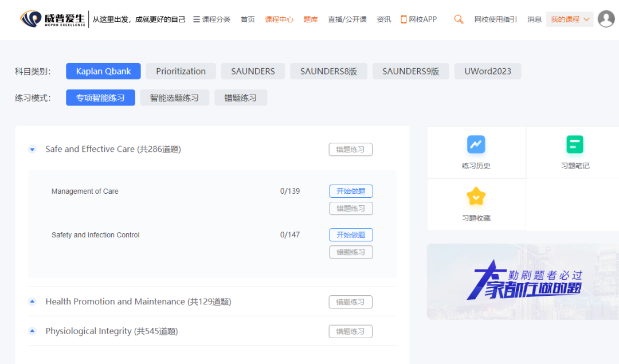Click Safe and Effective Care heading text
Screen dimensions: 619x364
tap(113, 149)
